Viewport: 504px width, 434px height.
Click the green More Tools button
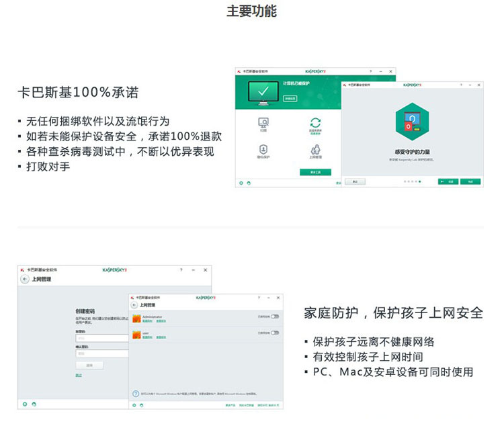pos(314,172)
